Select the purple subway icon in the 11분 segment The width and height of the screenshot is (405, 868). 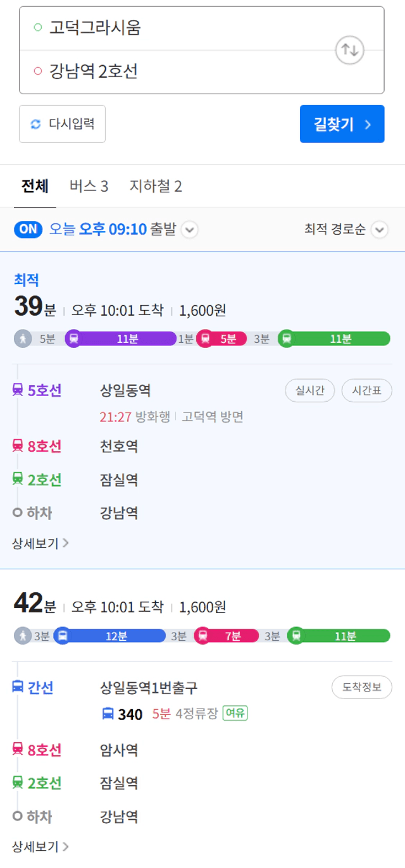[x=73, y=338]
